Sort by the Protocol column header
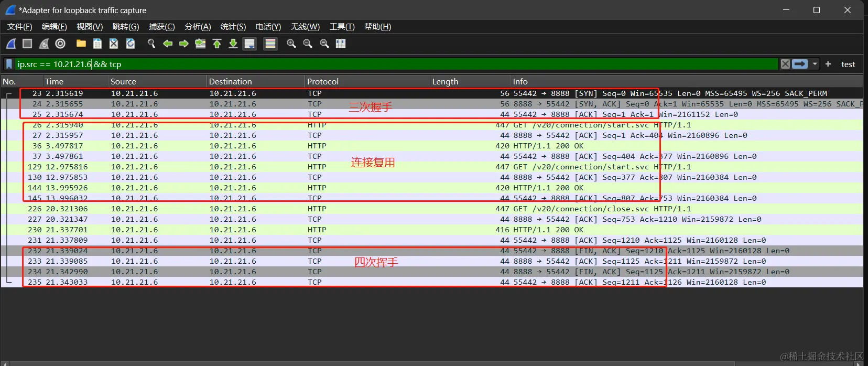 [x=367, y=81]
